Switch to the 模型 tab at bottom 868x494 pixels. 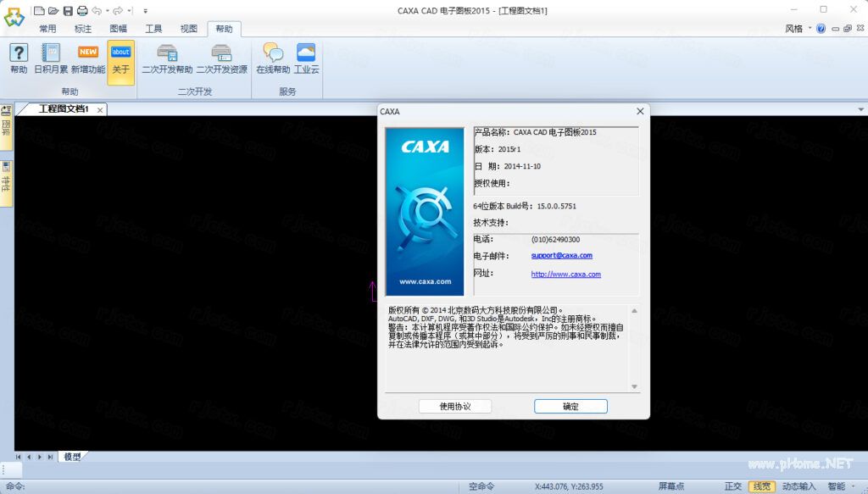(72, 456)
